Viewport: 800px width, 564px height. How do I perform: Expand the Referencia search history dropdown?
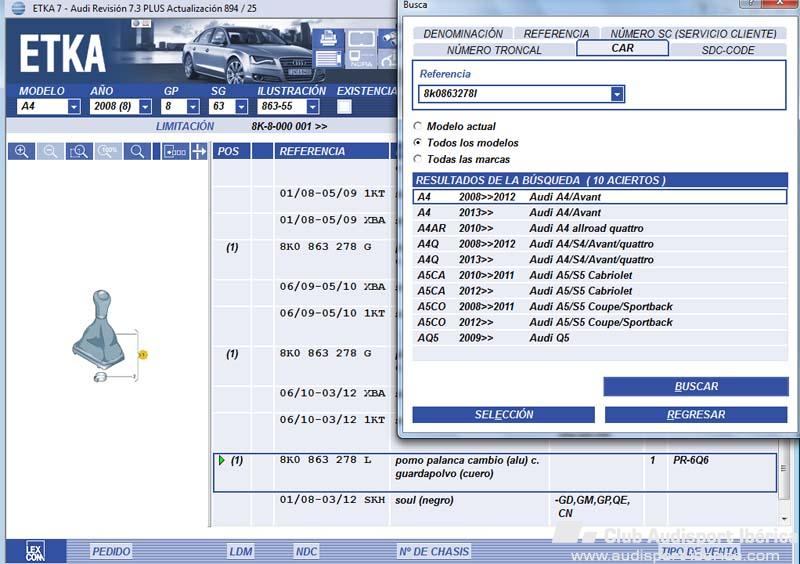[617, 94]
